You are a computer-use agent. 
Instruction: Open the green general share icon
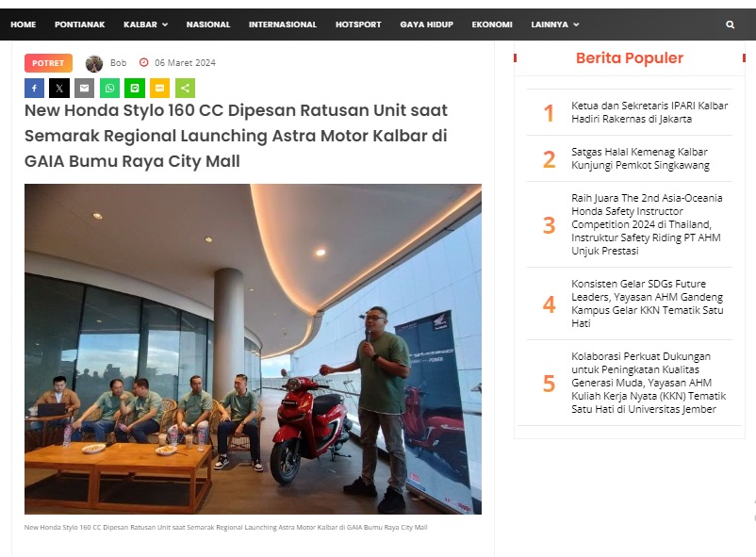pyautogui.click(x=185, y=89)
